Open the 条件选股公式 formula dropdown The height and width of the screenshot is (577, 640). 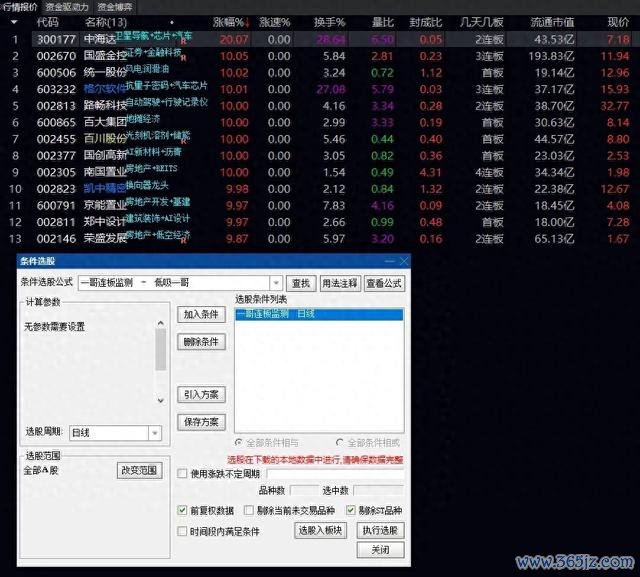tap(276, 283)
